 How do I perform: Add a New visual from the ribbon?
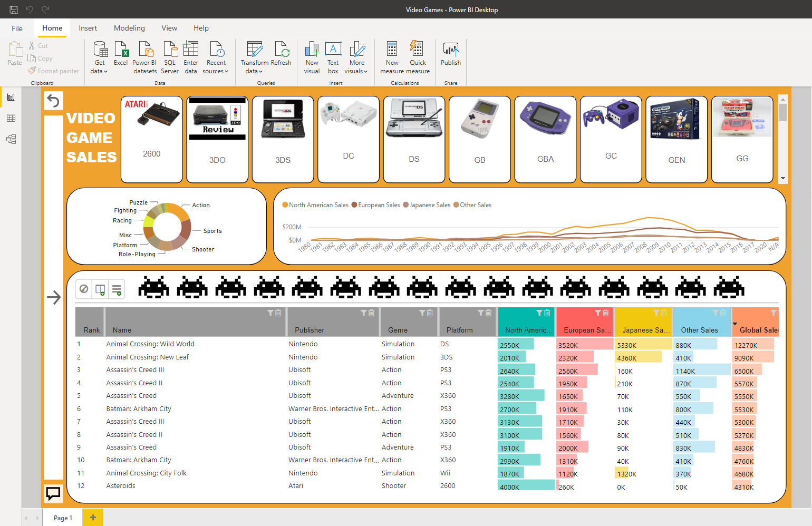(312, 57)
